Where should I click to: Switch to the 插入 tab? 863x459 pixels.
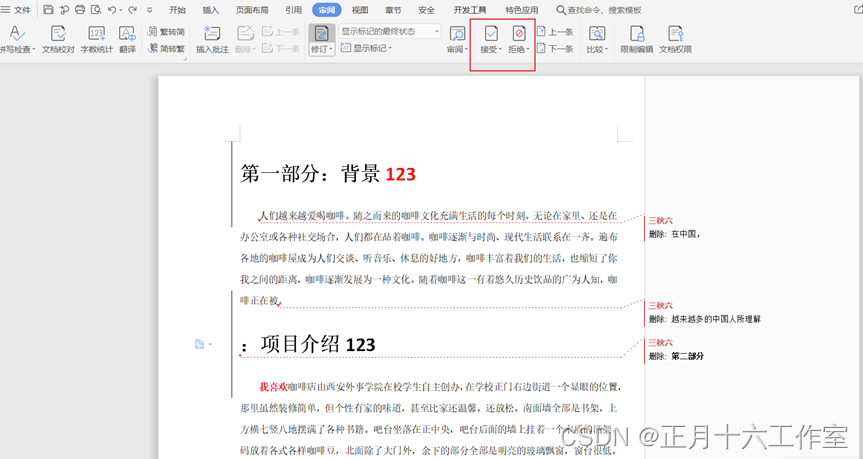(210, 10)
